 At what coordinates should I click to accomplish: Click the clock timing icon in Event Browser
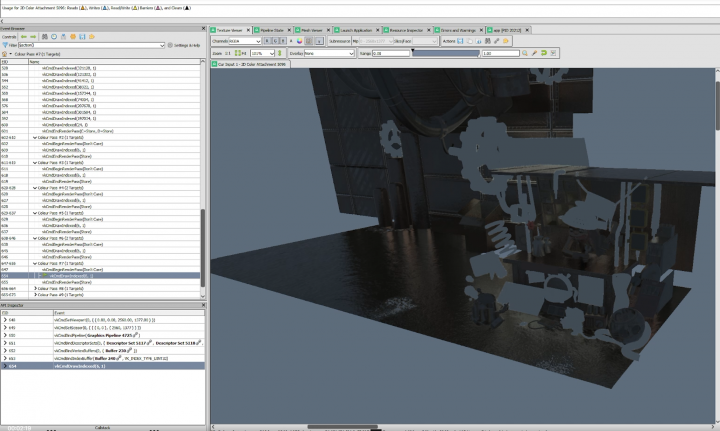[x=54, y=37]
